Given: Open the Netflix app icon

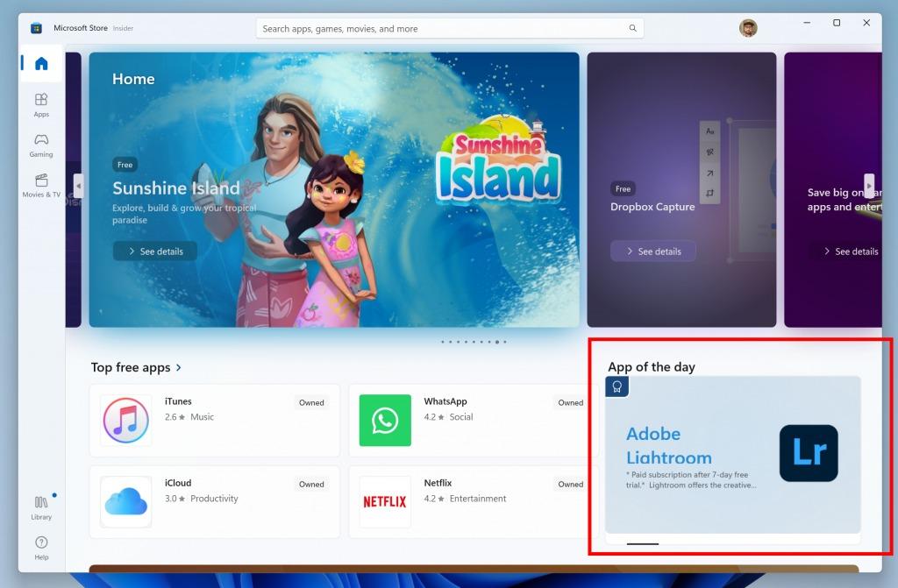Looking at the screenshot, I should pyautogui.click(x=385, y=501).
